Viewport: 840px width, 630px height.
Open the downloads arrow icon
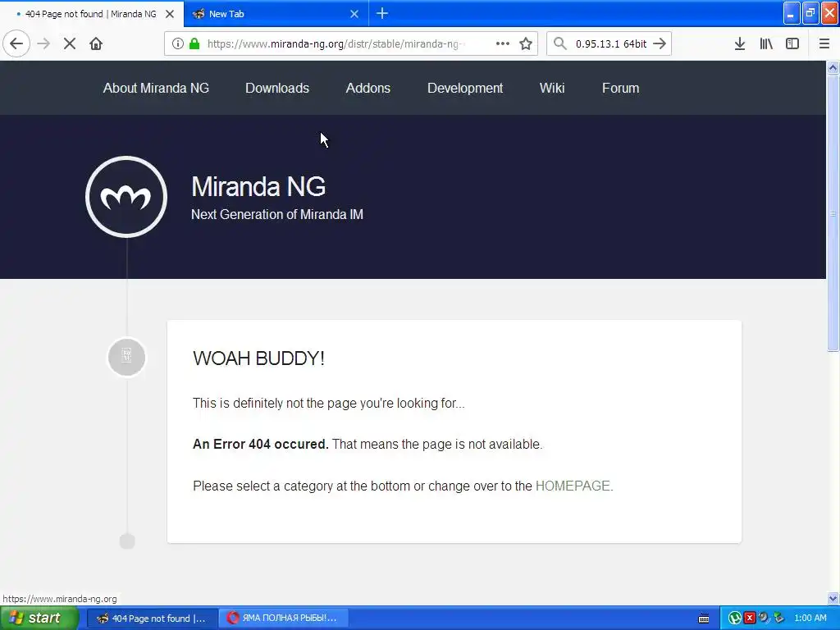click(x=740, y=44)
